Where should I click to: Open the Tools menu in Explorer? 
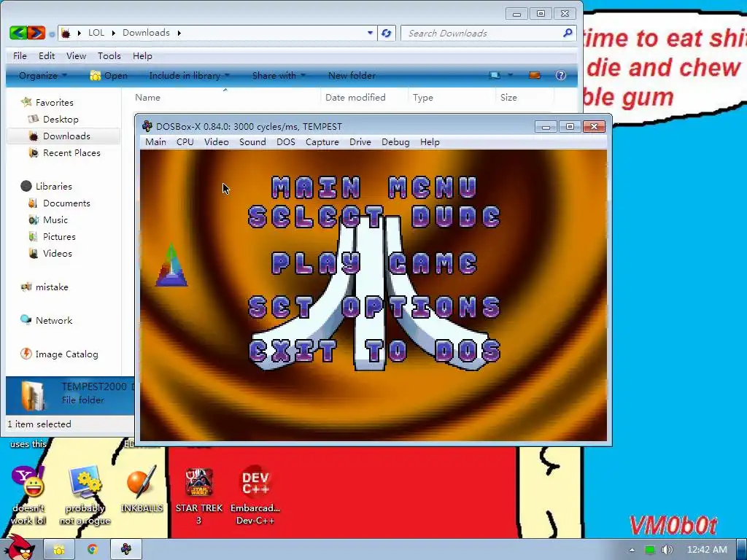click(109, 55)
